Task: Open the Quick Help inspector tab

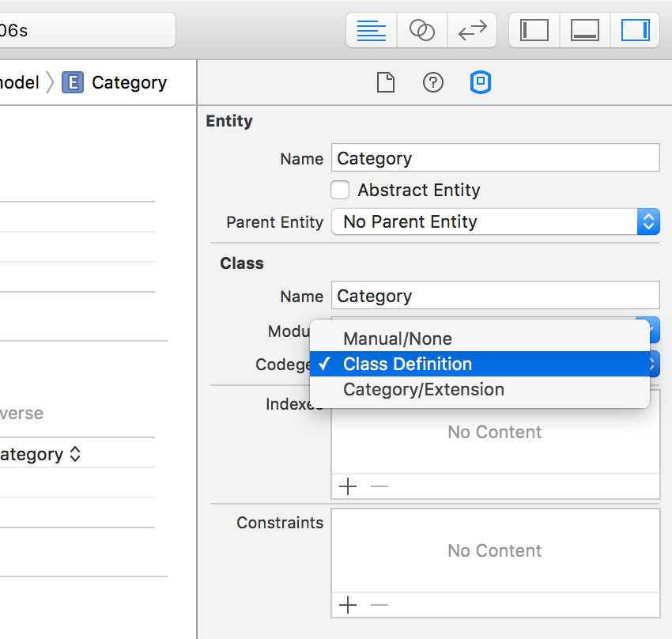Action: pos(433,82)
